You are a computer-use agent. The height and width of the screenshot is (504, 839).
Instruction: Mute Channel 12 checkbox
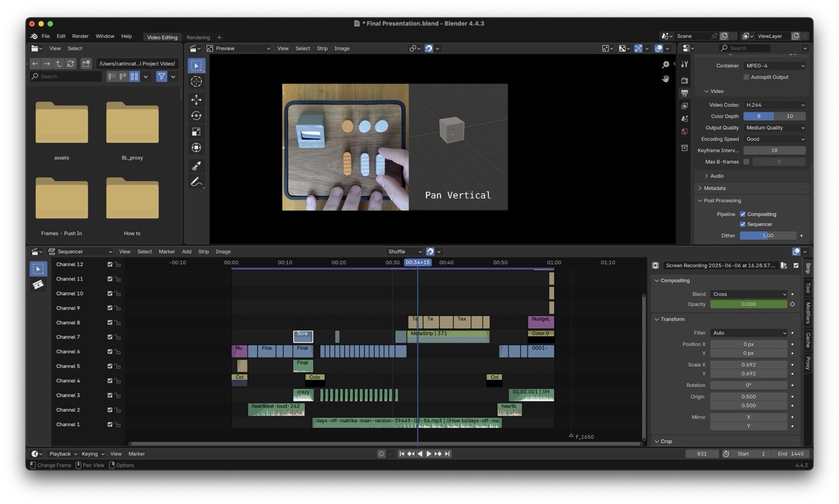[110, 265]
